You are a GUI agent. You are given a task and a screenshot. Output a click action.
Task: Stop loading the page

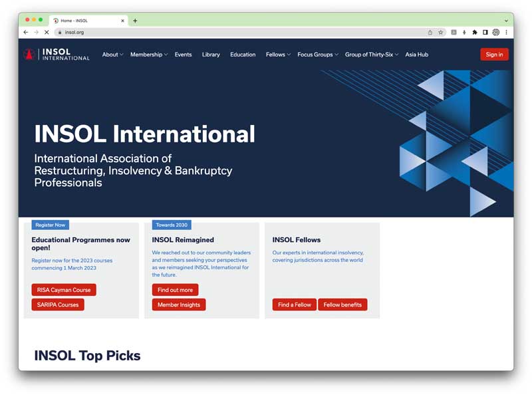coord(47,32)
